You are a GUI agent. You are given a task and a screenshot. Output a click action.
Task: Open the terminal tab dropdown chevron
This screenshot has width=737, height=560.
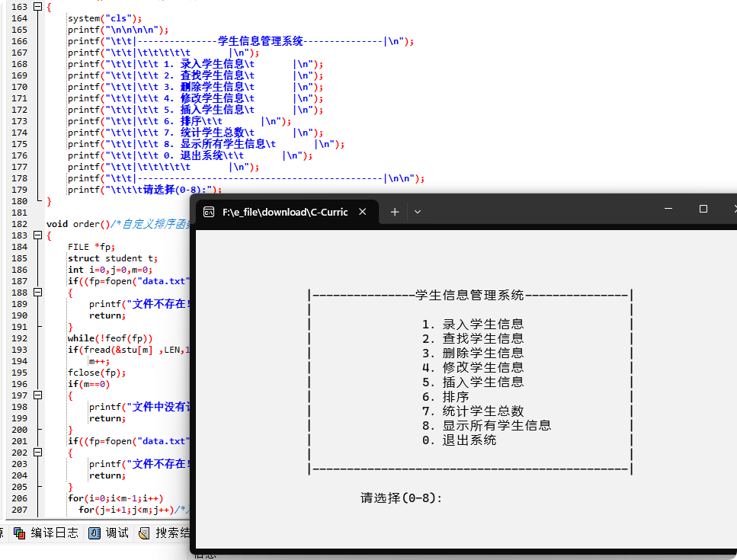418,212
